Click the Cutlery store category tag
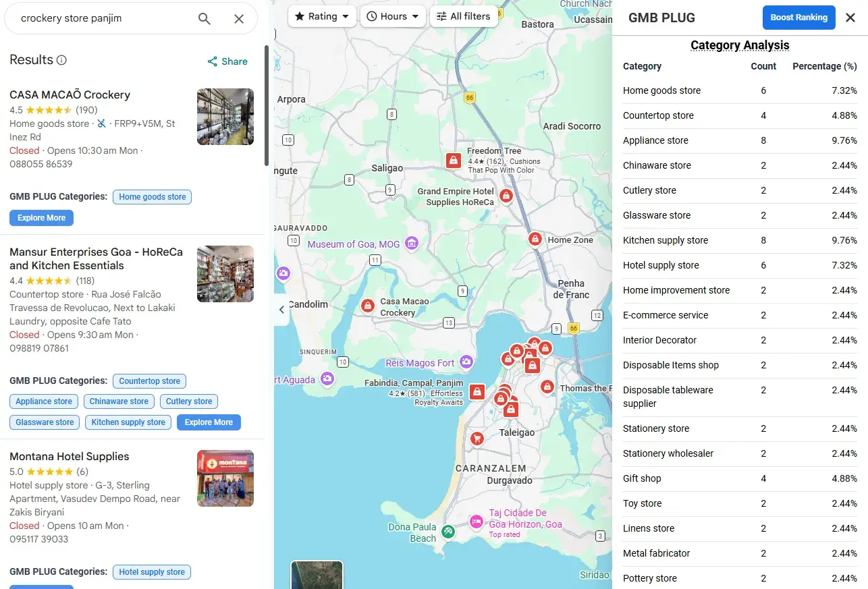 (x=189, y=401)
